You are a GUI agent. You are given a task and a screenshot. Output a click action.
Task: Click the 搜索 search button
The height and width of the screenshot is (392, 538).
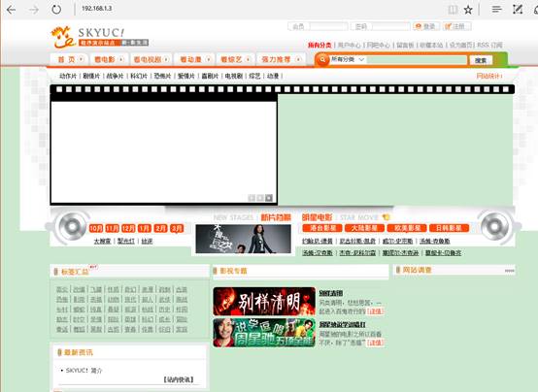pos(481,60)
